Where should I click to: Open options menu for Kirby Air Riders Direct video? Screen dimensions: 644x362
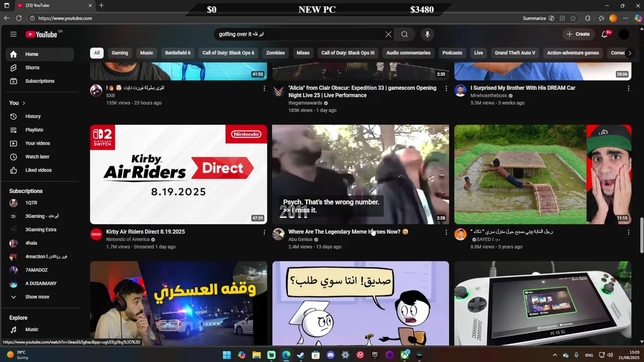(x=264, y=232)
